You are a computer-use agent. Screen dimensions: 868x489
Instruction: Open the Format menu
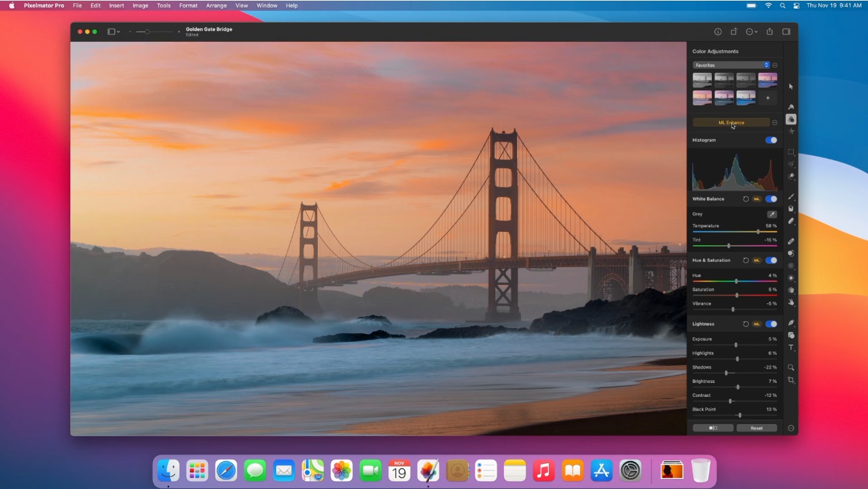[x=188, y=5]
